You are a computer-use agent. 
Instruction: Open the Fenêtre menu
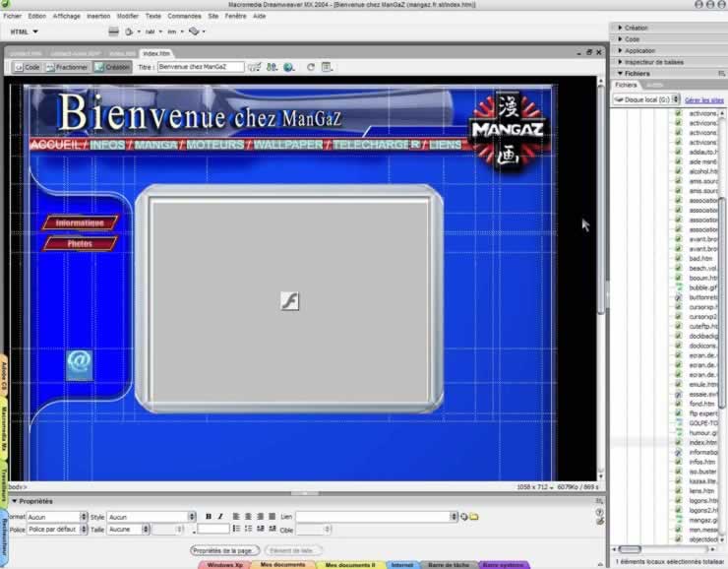(x=236, y=16)
